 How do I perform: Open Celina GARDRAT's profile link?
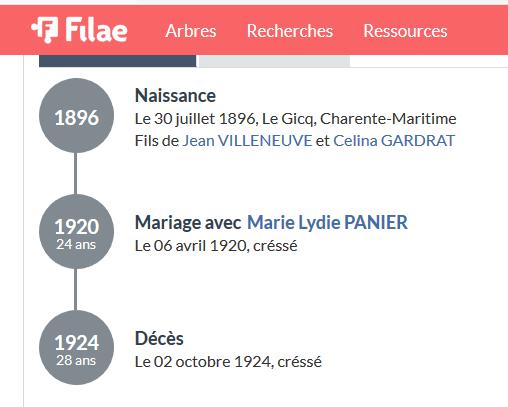[x=394, y=141]
